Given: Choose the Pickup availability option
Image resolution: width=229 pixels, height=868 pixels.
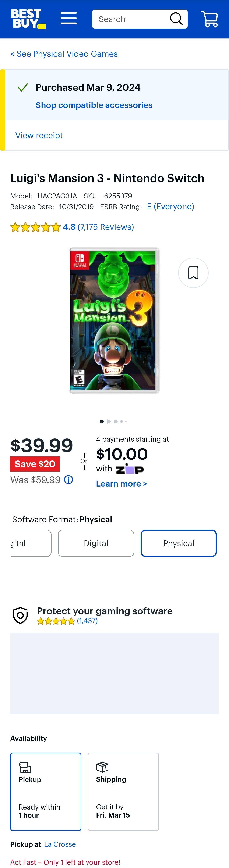Looking at the screenshot, I should pos(46,792).
